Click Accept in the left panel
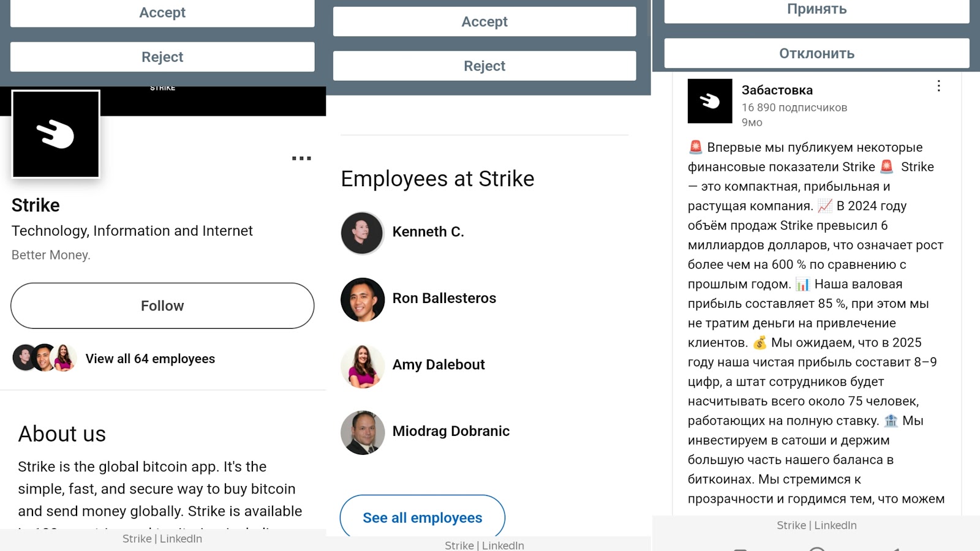Screen dimensions: 980x551 click(x=162, y=13)
